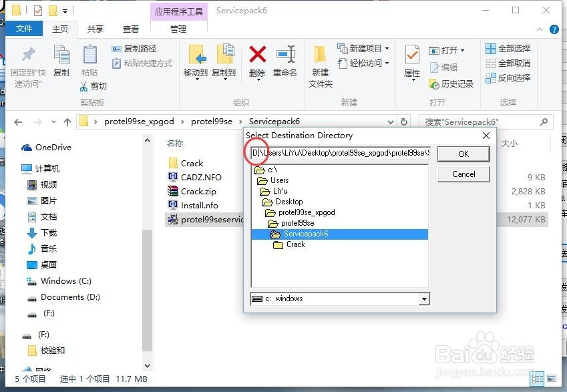Select Windows (C:) drive
567x392 pixels.
point(59,281)
